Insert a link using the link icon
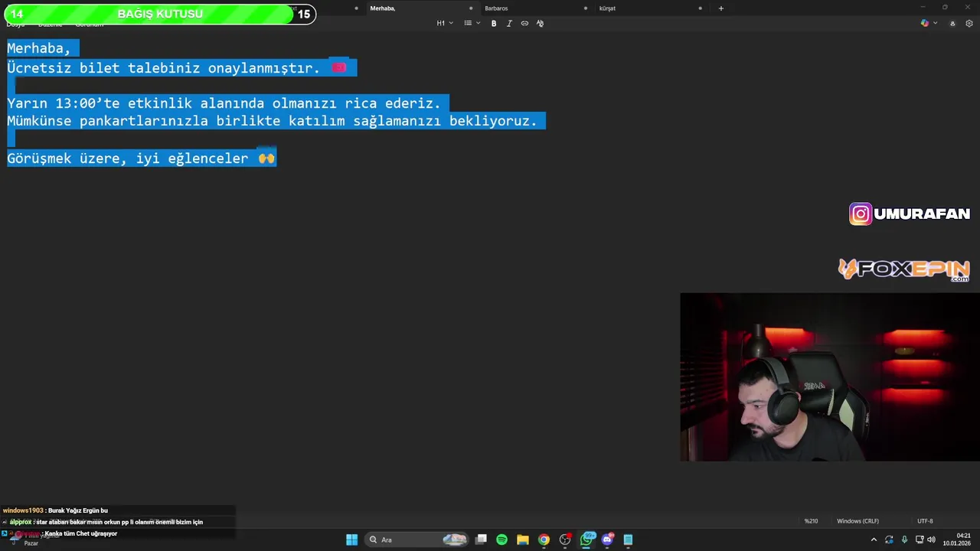The height and width of the screenshot is (551, 980). 524,23
